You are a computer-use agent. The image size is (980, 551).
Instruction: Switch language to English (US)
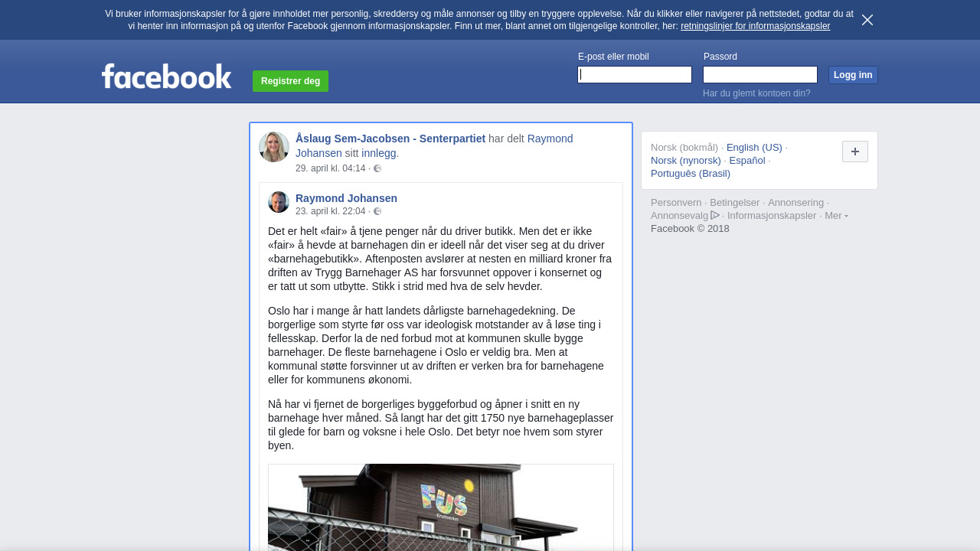tap(754, 148)
